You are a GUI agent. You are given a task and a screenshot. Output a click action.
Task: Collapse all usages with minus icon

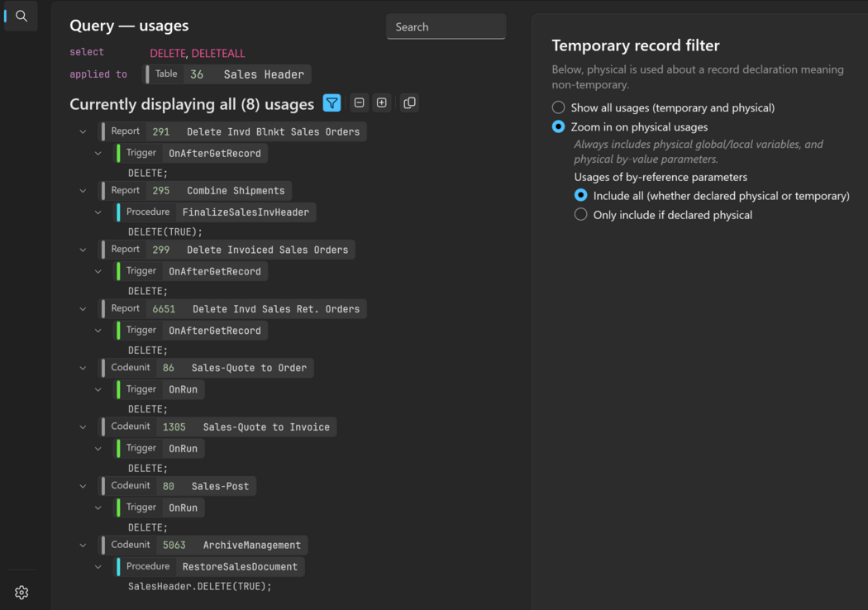360,103
